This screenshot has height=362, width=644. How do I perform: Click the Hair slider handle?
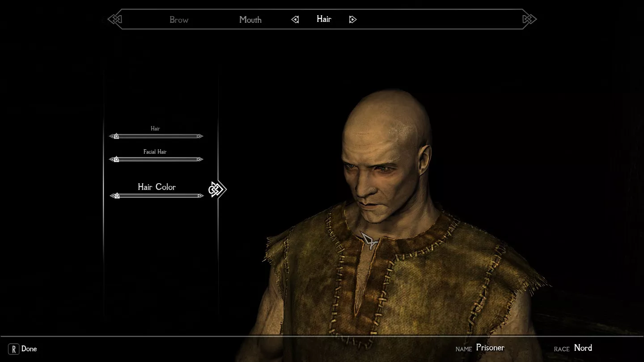pos(116,136)
